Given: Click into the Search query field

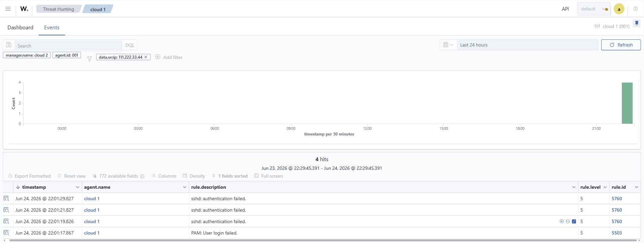Looking at the screenshot, I should pyautogui.click(x=68, y=45).
